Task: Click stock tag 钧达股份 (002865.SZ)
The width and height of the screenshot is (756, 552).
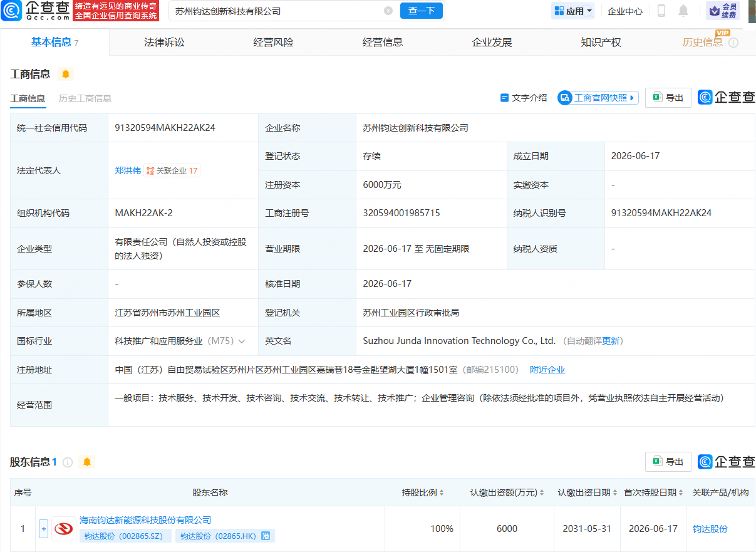Action: click(x=125, y=536)
